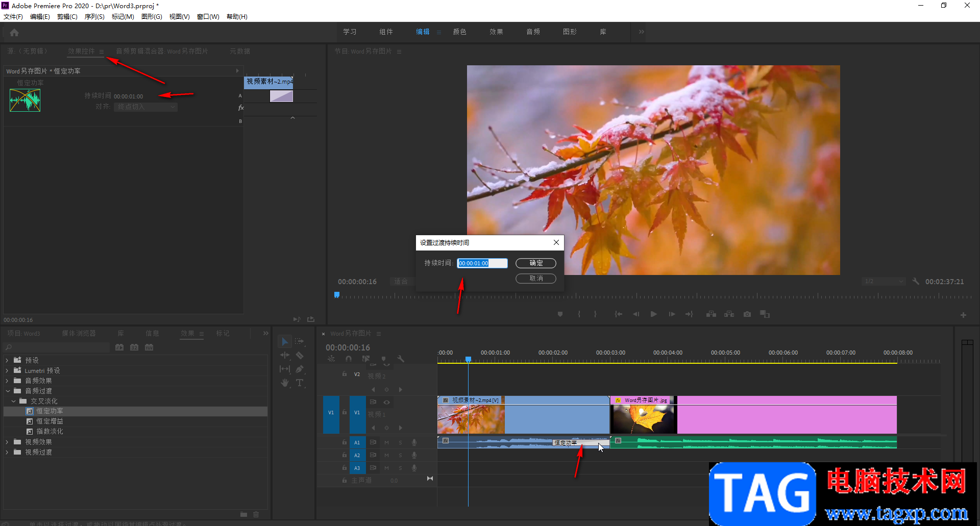Expand the 视频效果 folder

(7, 442)
